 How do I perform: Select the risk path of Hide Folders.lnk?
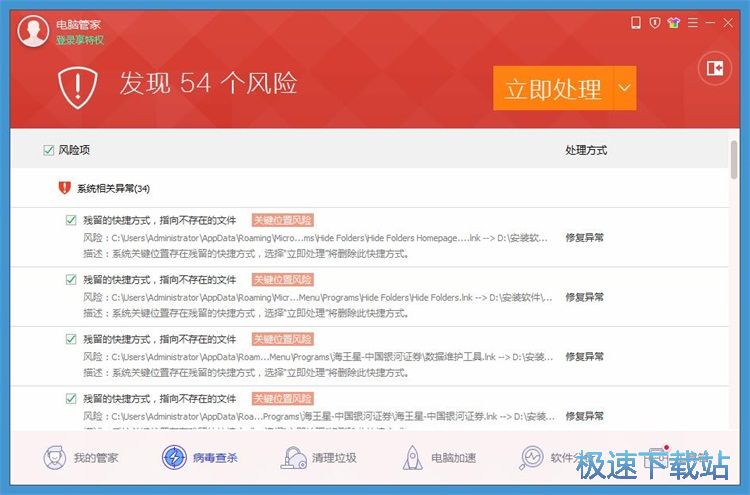318,297
